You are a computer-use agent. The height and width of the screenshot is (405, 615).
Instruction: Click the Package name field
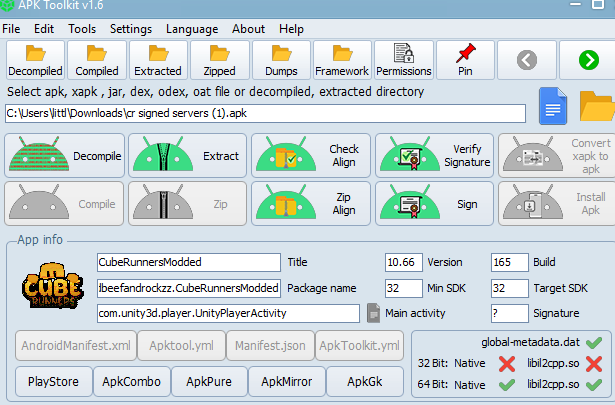click(189, 288)
